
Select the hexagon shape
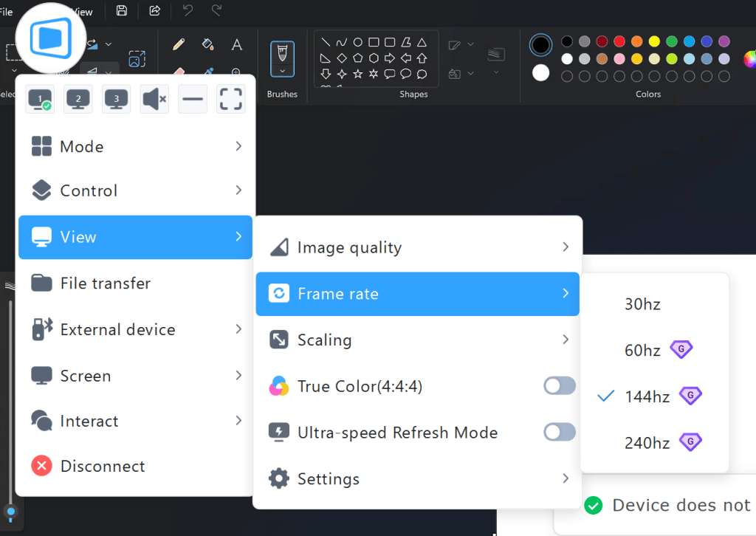[x=374, y=58]
